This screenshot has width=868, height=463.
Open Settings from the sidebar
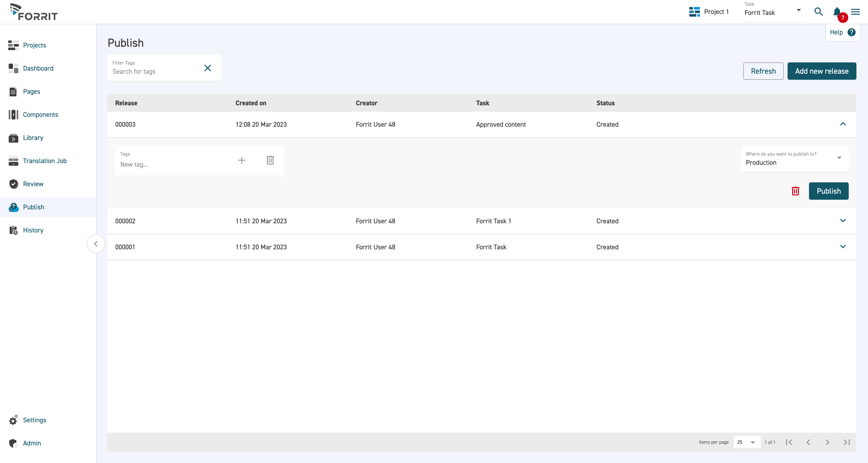coord(34,420)
